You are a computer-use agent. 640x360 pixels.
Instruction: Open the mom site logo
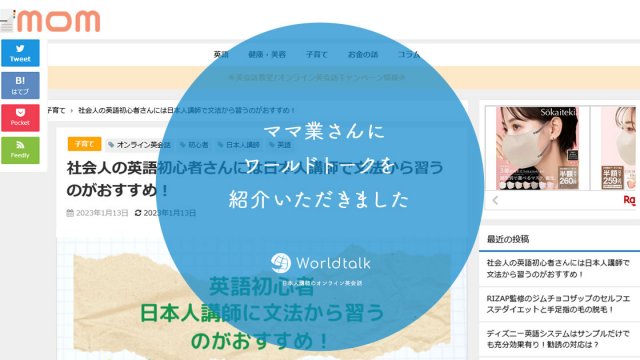[58, 21]
